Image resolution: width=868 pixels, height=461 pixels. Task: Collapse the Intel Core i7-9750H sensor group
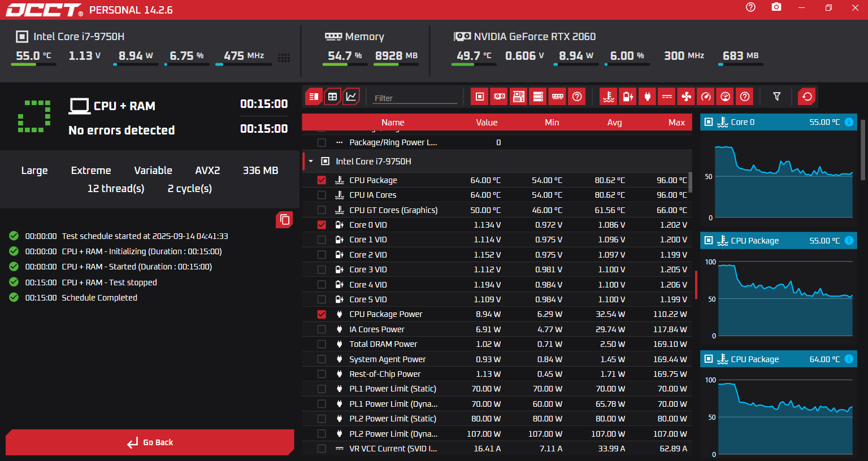pyautogui.click(x=311, y=162)
